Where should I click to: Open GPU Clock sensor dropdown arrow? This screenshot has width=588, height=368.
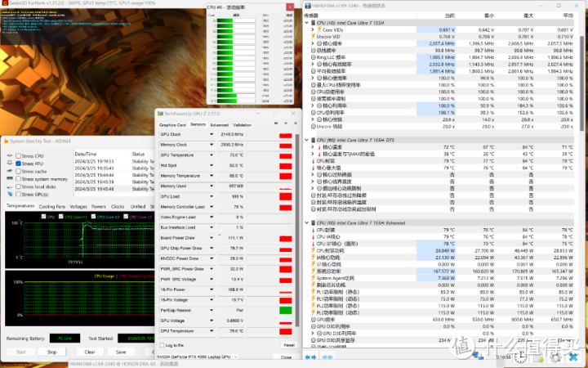(212, 134)
